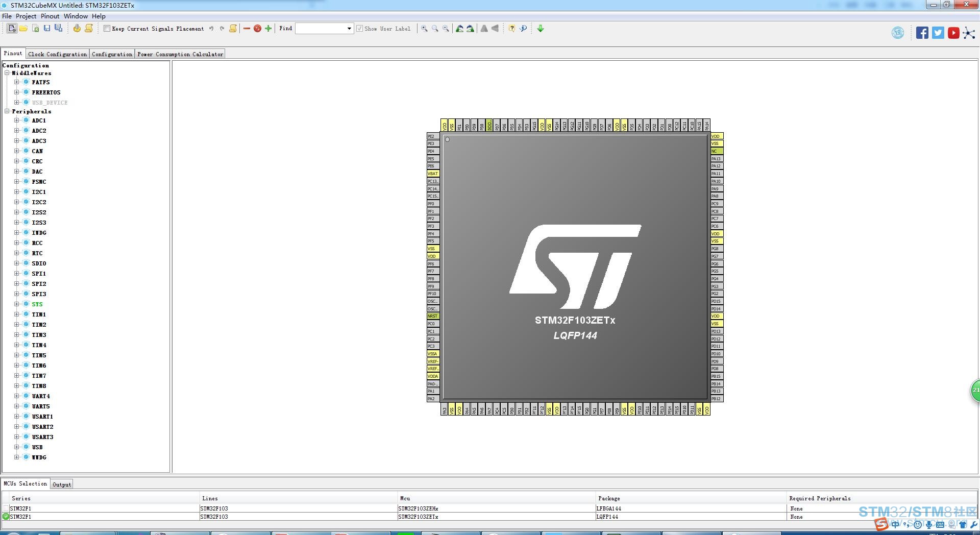Expand the TIM1 peripheral node
The width and height of the screenshot is (980, 535).
coord(16,314)
